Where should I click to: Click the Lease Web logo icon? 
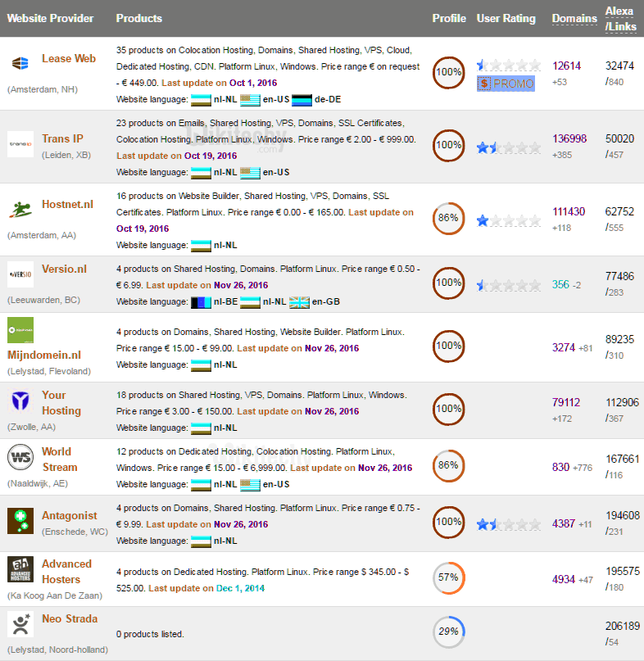coord(20,63)
